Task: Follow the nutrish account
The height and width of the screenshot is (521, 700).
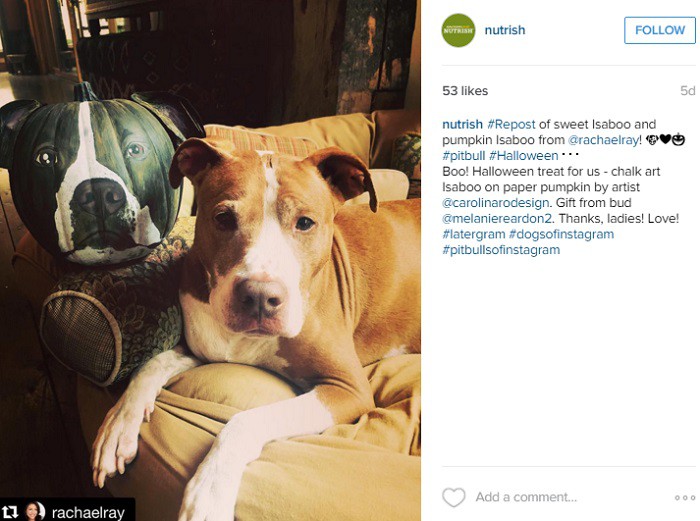Action: tap(660, 30)
